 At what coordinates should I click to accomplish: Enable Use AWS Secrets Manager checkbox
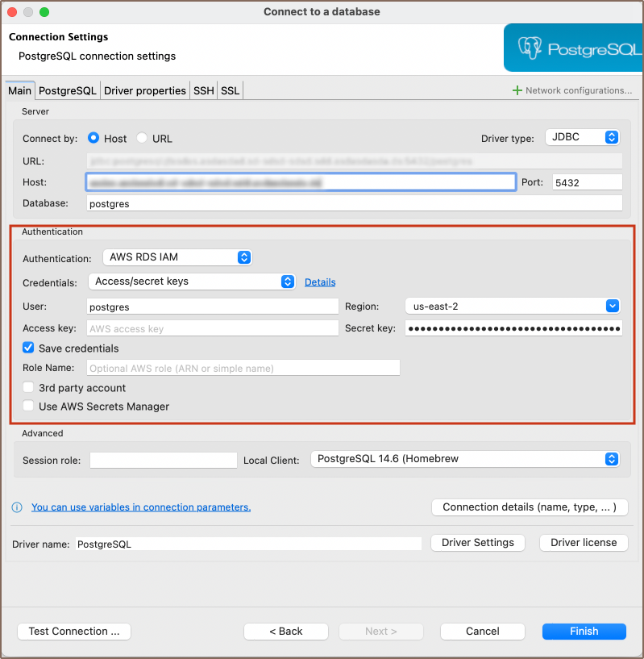(29, 407)
